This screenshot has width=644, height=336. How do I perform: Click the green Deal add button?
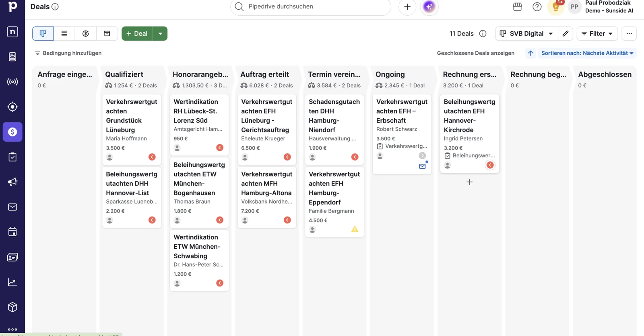tap(137, 34)
